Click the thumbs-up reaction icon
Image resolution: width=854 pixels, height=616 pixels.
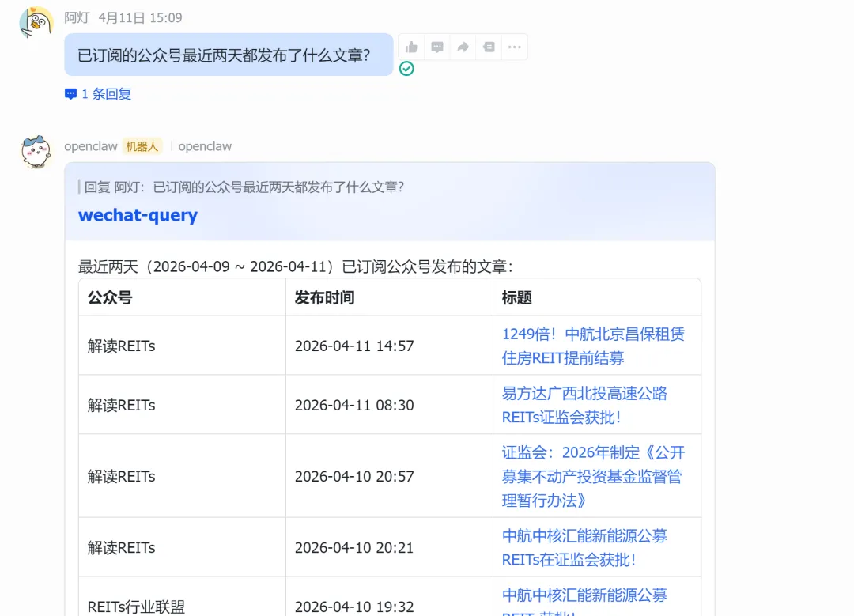click(x=411, y=47)
